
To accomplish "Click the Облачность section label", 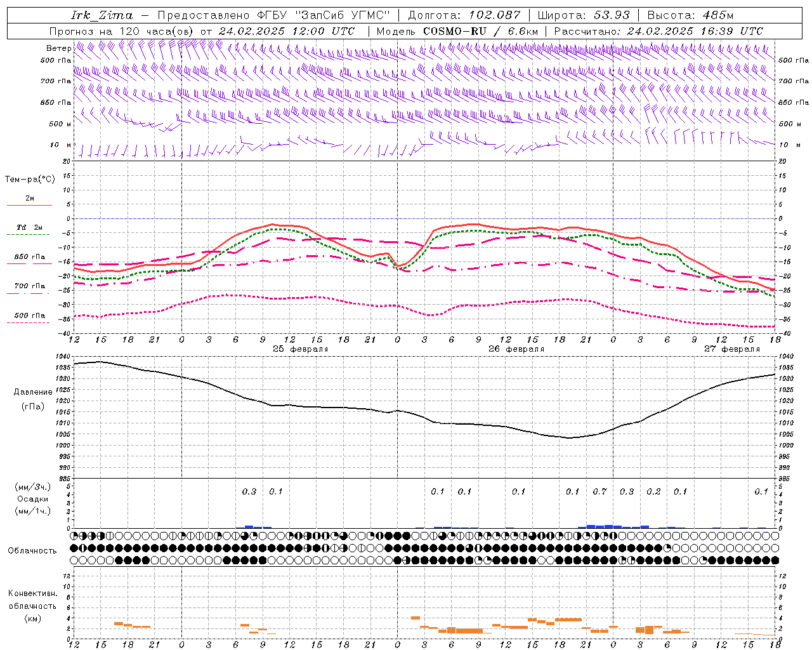I will click(32, 550).
